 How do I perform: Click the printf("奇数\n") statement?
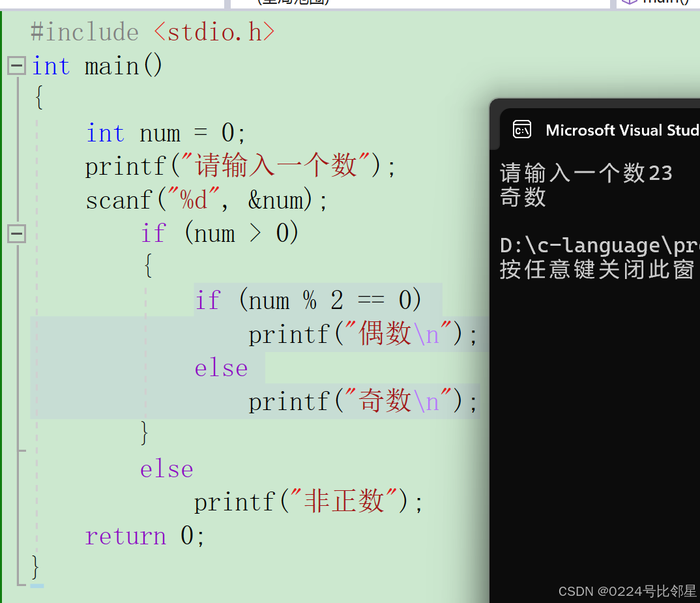point(363,401)
